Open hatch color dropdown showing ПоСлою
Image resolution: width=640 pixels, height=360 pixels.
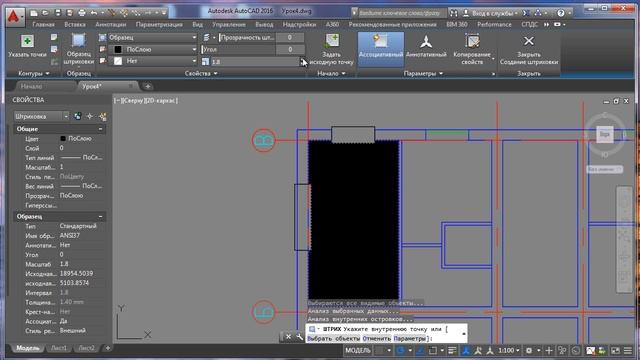tap(153, 49)
